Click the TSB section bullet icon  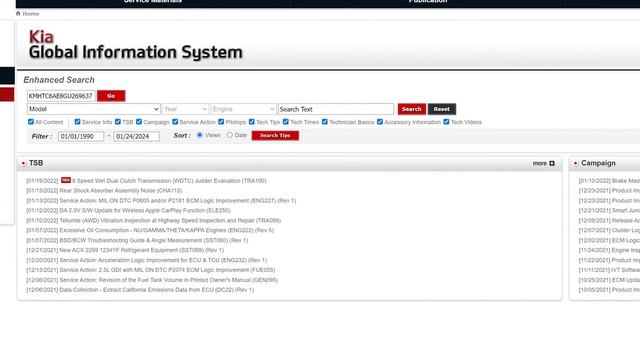coord(24,163)
